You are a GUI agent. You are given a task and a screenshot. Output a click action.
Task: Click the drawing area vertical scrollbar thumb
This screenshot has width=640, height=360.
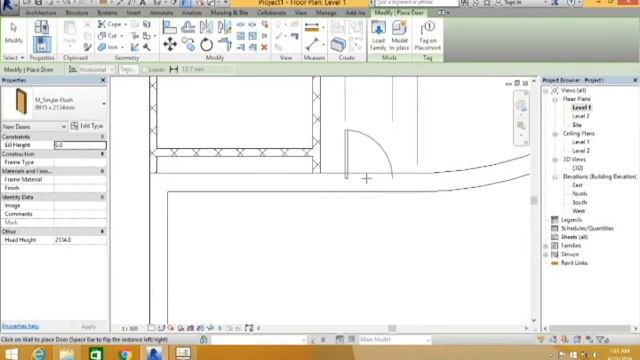coord(533,200)
